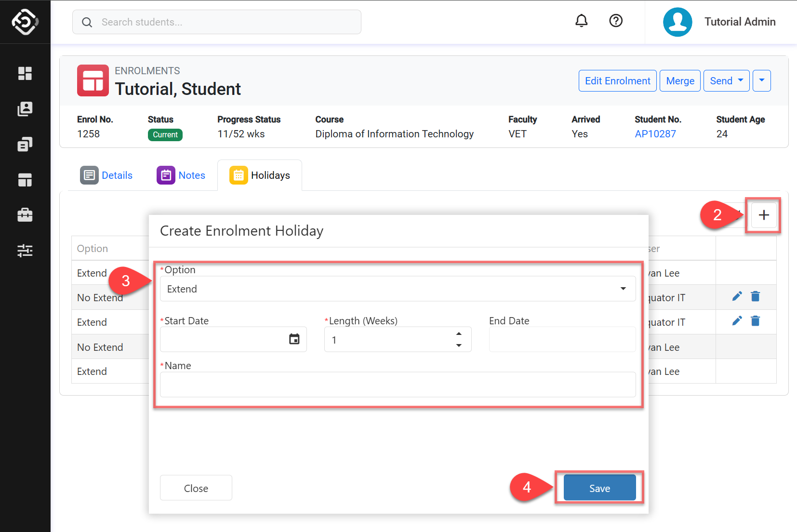Screen dimensions: 797x532
Task: Click the Name input field
Action: pyautogui.click(x=398, y=385)
